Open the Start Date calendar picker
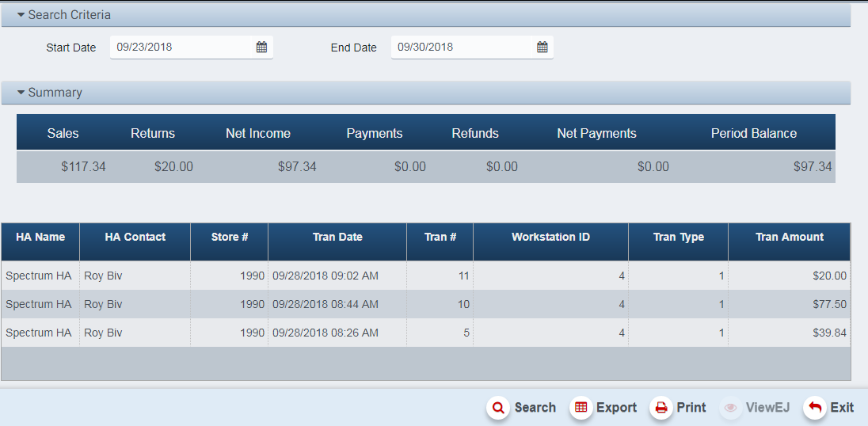The image size is (868, 426). coord(261,48)
